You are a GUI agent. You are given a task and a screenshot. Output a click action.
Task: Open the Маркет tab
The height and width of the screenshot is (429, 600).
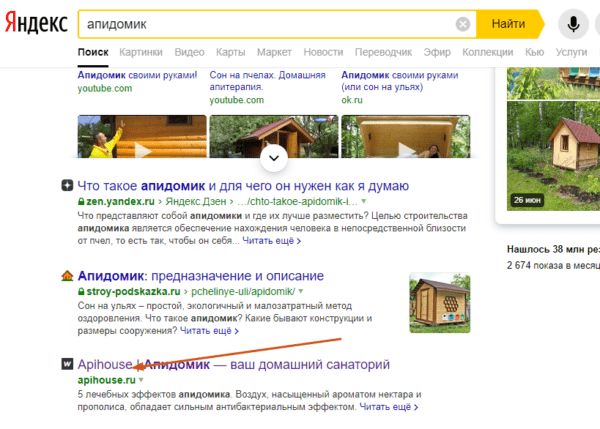(274, 52)
